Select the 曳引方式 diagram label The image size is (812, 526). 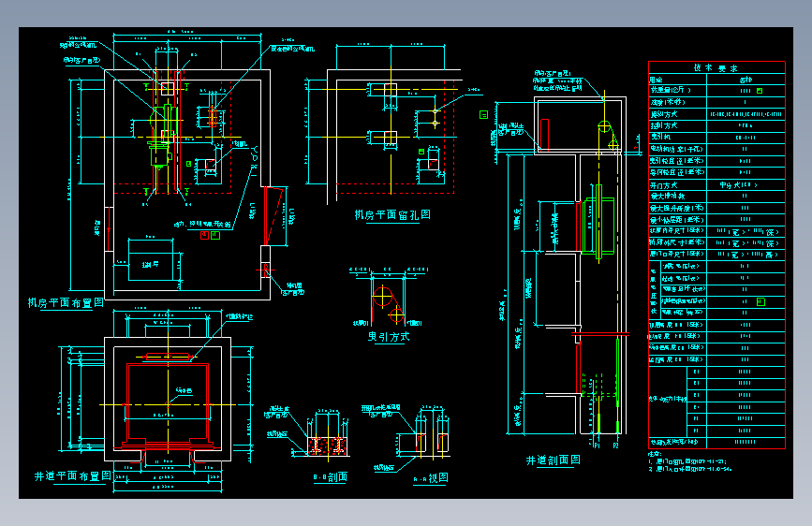(x=389, y=337)
